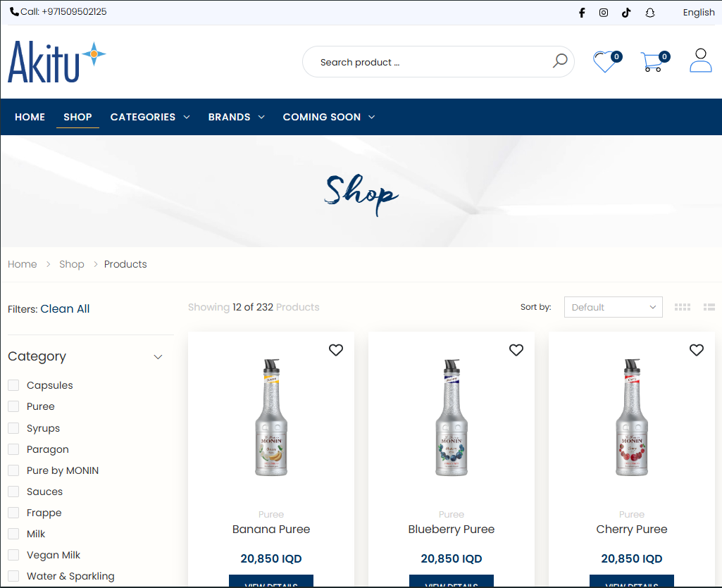
Task: Open the Snapchat social icon
Action: click(650, 13)
